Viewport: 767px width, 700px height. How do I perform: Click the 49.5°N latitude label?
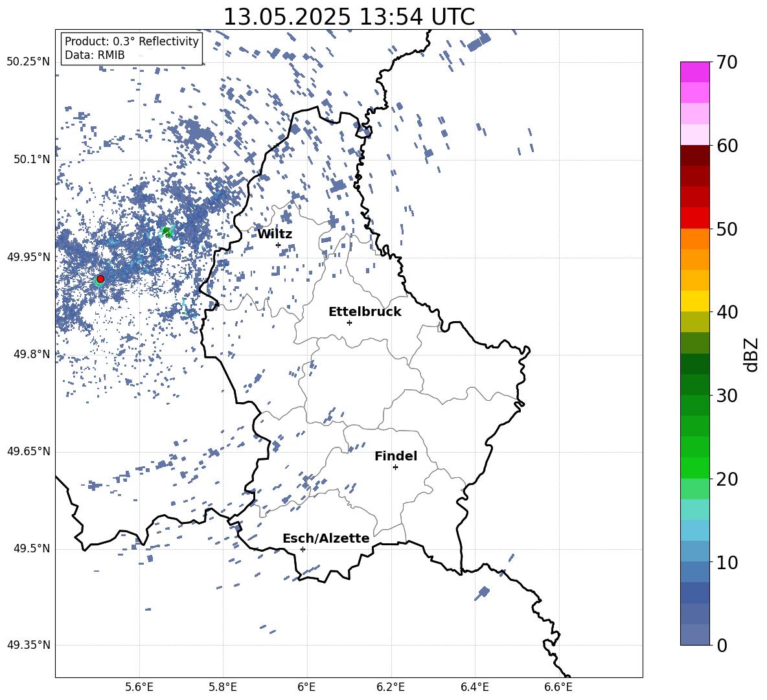point(32,548)
